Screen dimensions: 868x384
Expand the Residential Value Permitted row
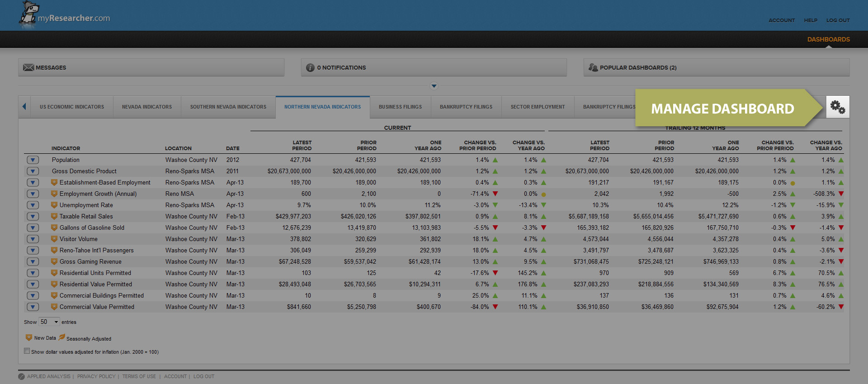[33, 284]
